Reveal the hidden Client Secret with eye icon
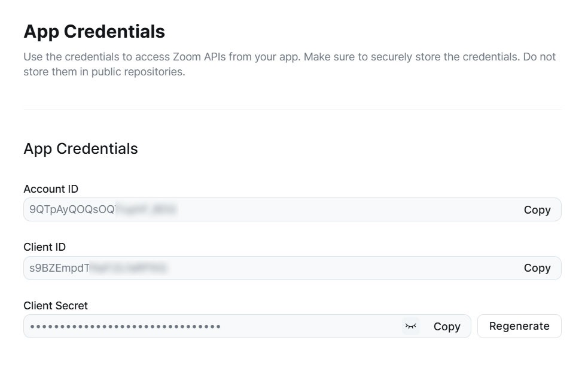Screen dimensions: 588x371 click(410, 326)
